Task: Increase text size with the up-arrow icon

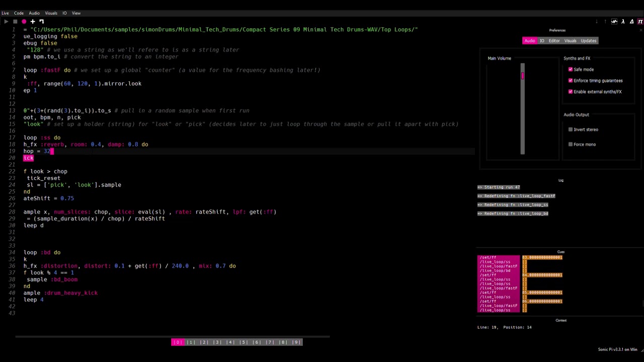Action: point(605,22)
